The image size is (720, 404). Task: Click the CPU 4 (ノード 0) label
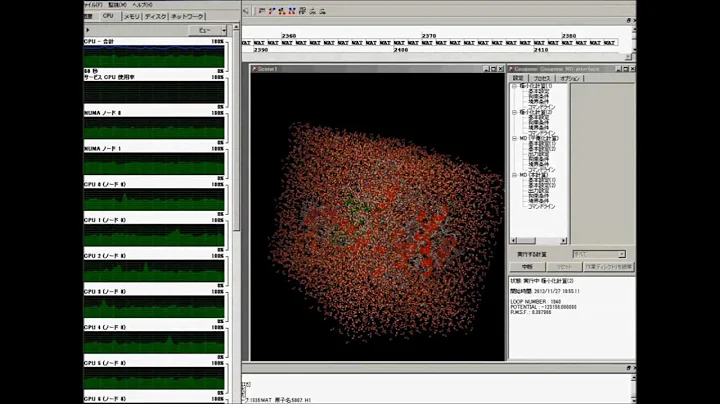(x=105, y=327)
